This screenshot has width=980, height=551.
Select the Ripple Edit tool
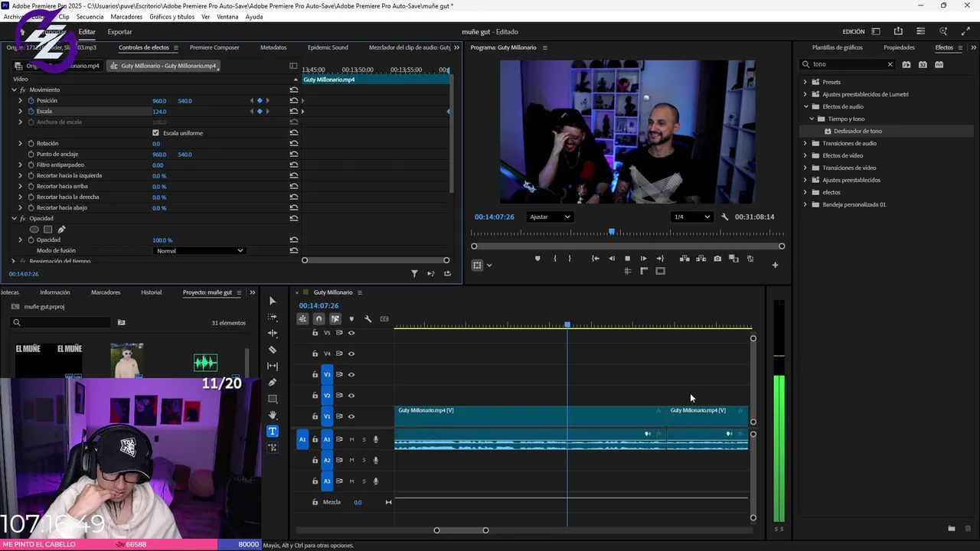(273, 334)
